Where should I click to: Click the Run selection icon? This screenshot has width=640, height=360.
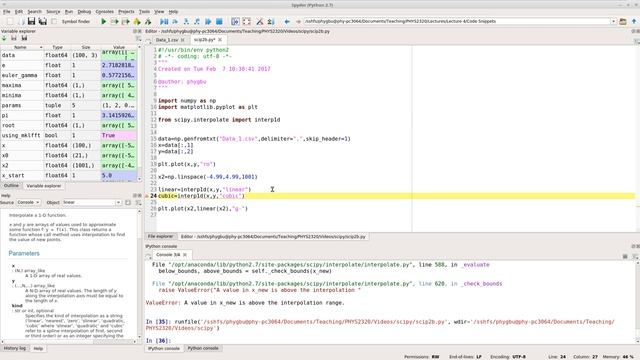pyautogui.click(x=137, y=21)
